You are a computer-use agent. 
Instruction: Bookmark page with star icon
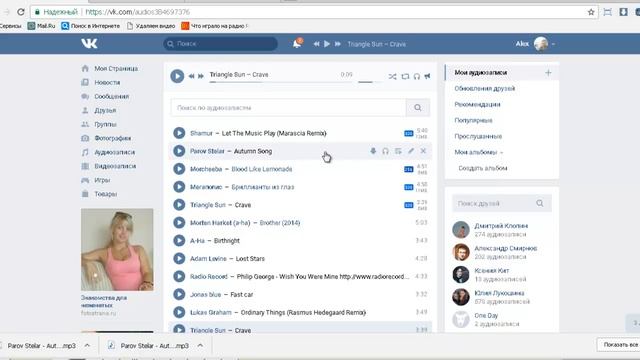[x=591, y=12]
